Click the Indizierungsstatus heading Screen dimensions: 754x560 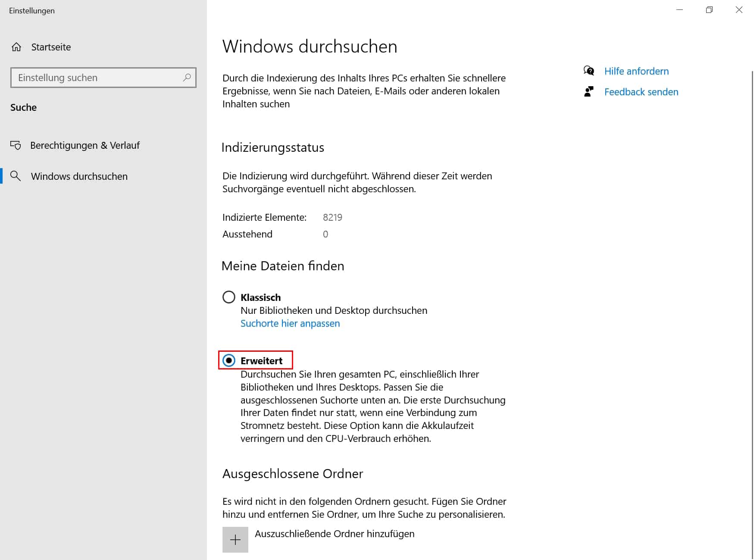click(x=273, y=147)
